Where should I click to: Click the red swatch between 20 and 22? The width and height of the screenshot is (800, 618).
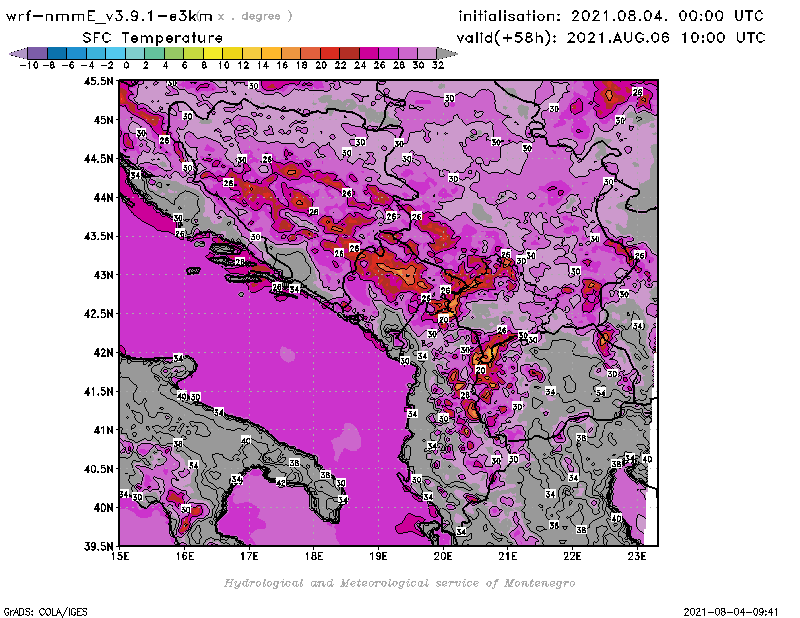click(330, 53)
